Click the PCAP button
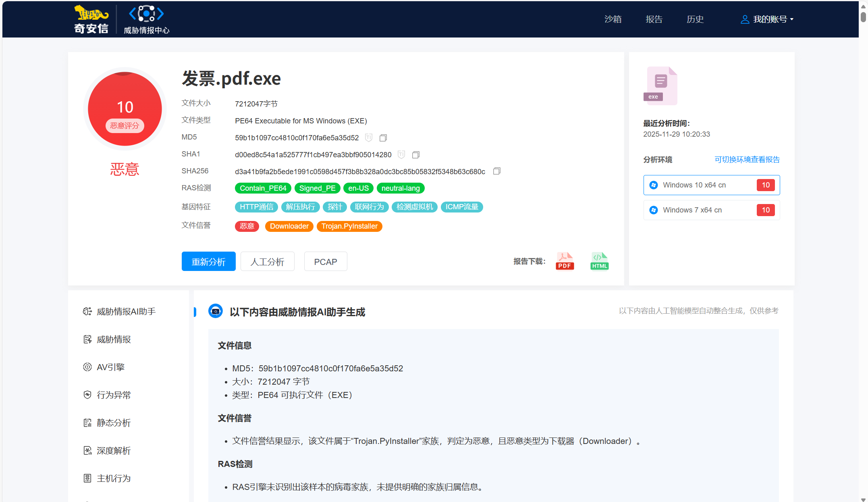Image resolution: width=868 pixels, height=502 pixels. click(325, 262)
